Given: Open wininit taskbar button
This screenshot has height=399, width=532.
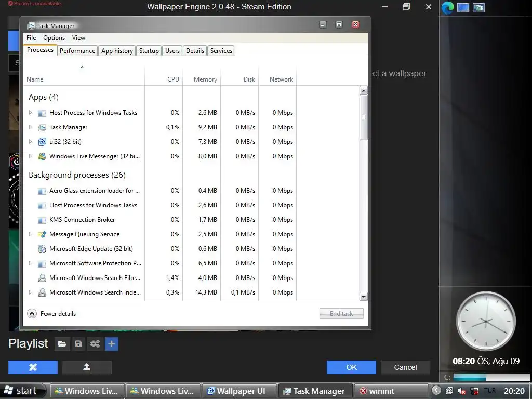Looking at the screenshot, I should click(x=391, y=391).
